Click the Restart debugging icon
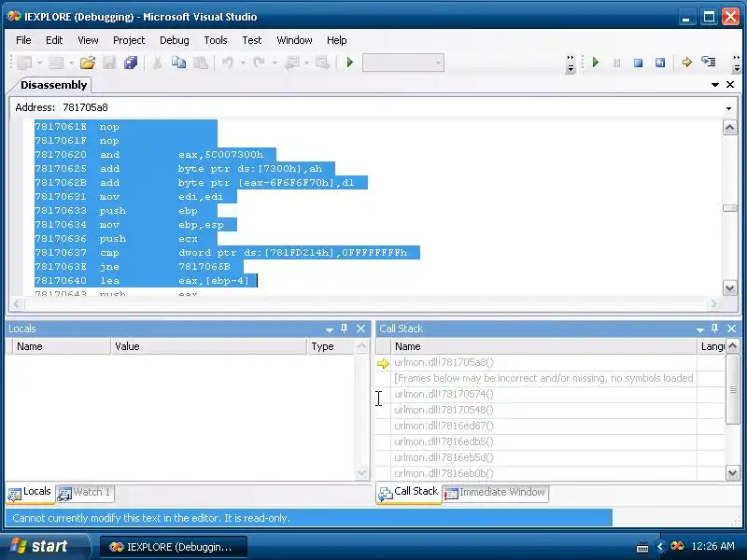The image size is (747, 560). 660,63
